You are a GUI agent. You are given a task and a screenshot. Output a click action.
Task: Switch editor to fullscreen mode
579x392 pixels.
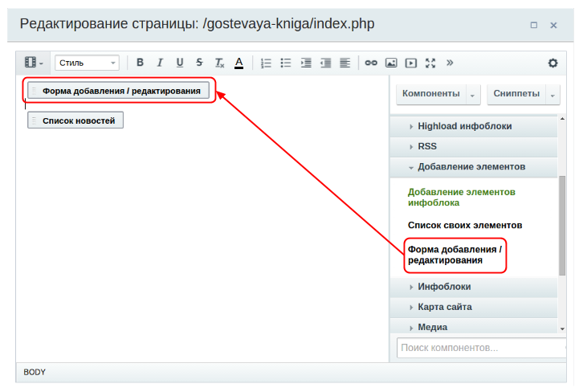[x=430, y=63]
